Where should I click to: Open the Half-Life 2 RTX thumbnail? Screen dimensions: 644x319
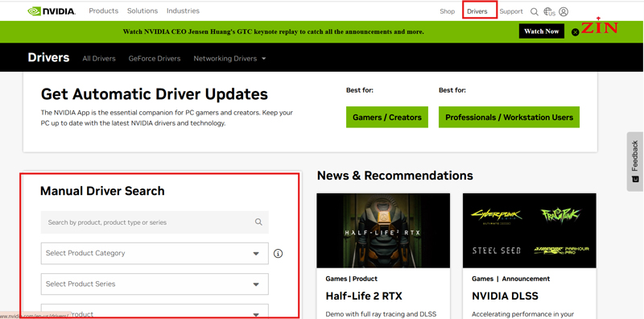(x=383, y=230)
